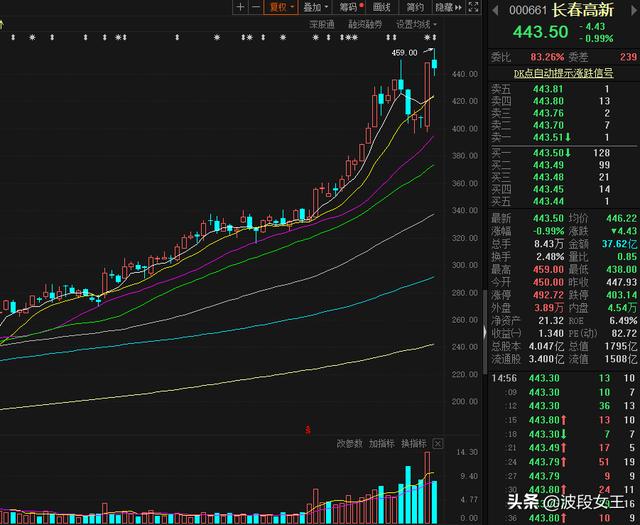Click the 跌停 value 403.14

point(621,295)
